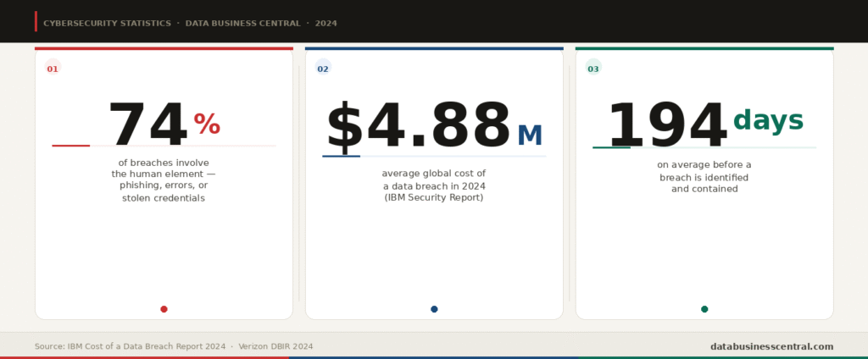Click the human element breach description
This screenshot has height=359, width=868.
[x=164, y=180]
